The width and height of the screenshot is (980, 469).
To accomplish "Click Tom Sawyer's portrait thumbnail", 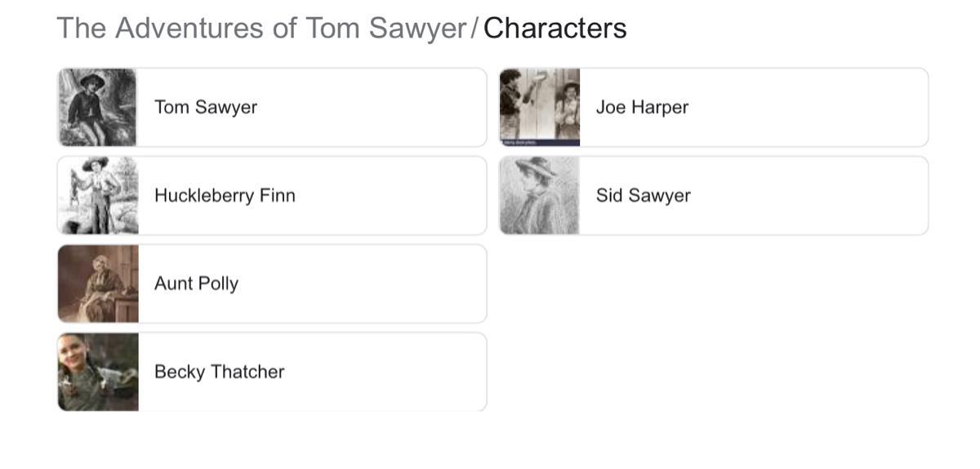I will tap(97, 107).
